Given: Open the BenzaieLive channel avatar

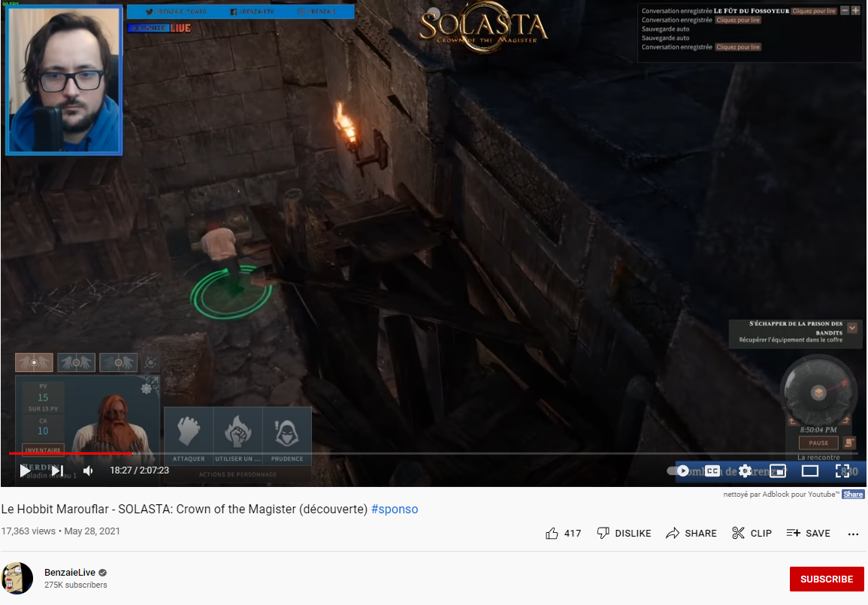Looking at the screenshot, I should [x=17, y=578].
